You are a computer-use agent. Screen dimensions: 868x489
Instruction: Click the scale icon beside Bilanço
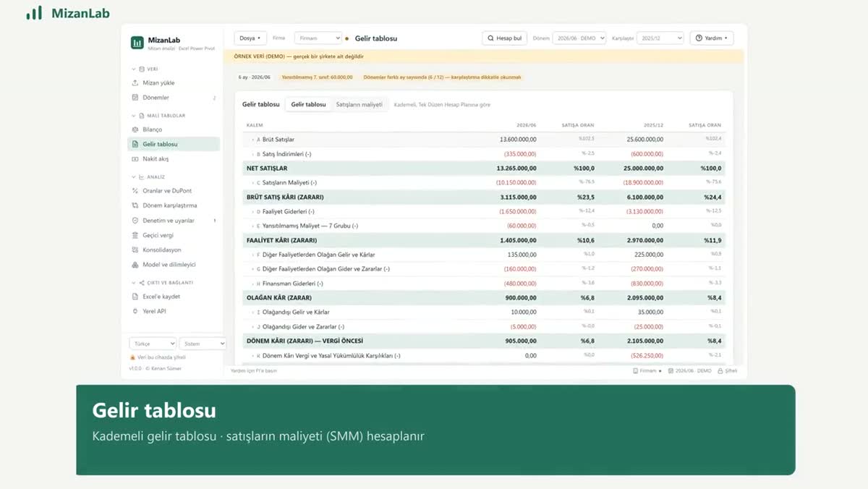[135, 129]
